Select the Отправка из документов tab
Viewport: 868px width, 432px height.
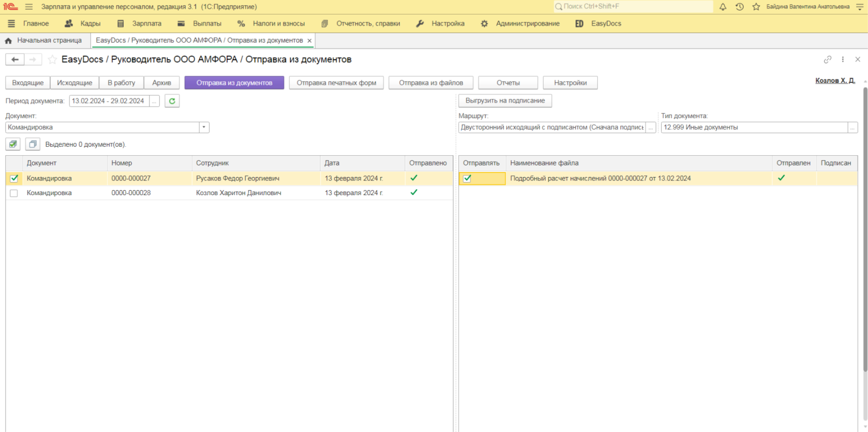tap(234, 83)
